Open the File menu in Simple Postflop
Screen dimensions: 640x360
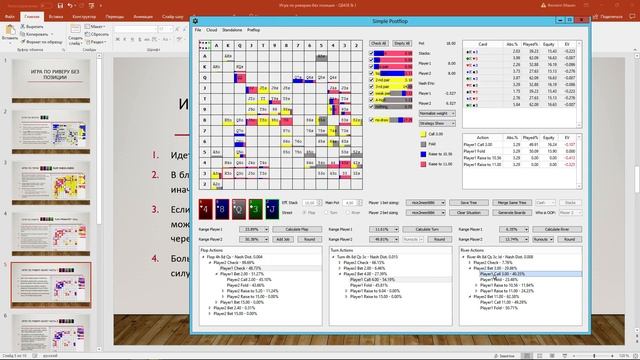(x=198, y=30)
